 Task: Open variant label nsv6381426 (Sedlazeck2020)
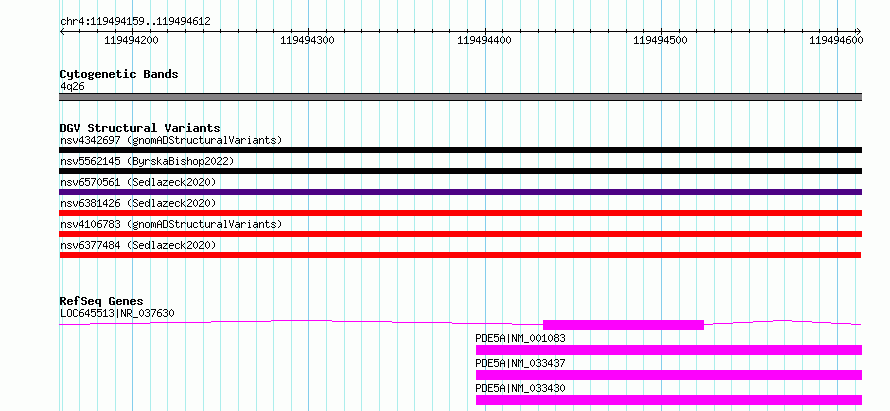[x=138, y=203]
